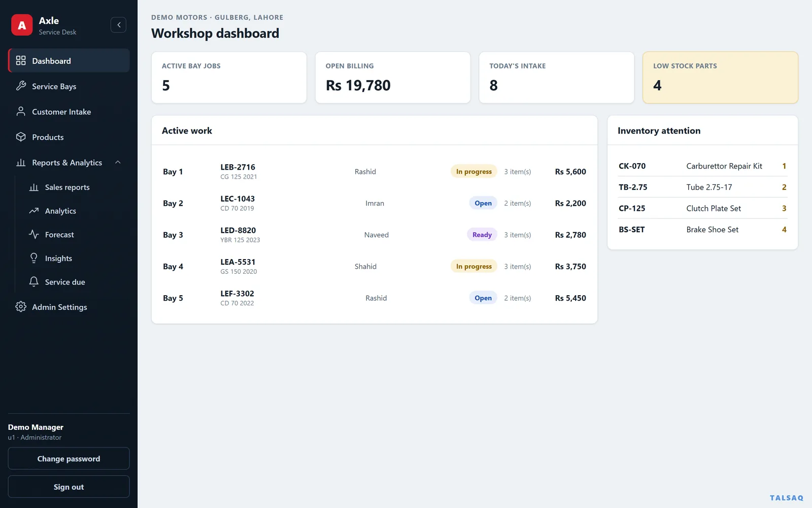Click the Service due bell icon
The image size is (812, 508).
[x=34, y=281]
